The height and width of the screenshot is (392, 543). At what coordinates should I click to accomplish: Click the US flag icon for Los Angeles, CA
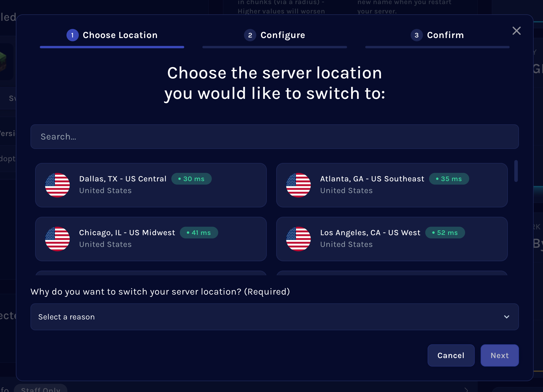[x=298, y=239]
